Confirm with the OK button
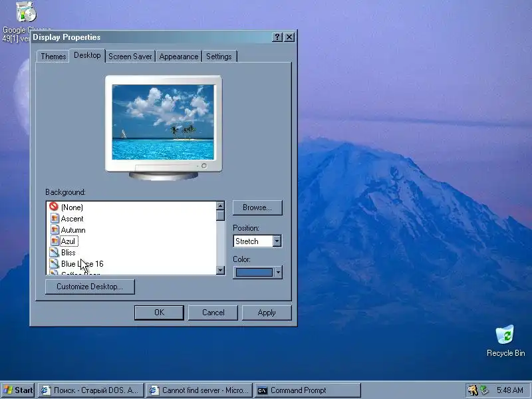Viewport: 532px width, 399px height. click(159, 313)
